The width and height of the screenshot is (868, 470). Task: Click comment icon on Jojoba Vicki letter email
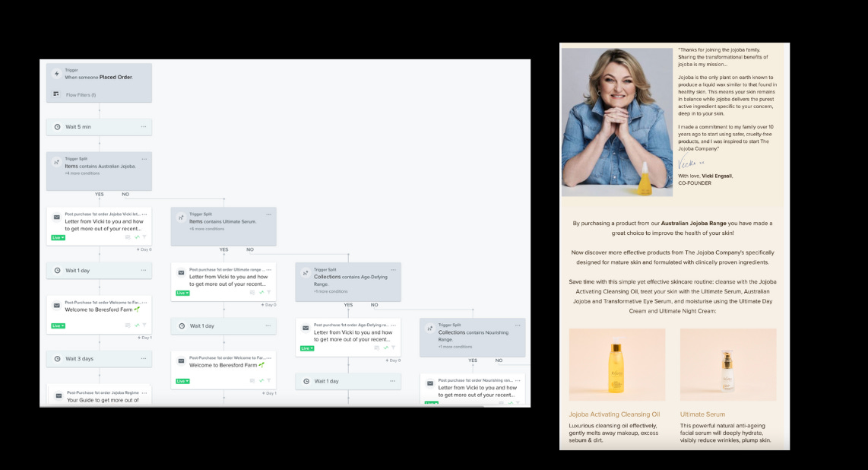click(x=128, y=237)
